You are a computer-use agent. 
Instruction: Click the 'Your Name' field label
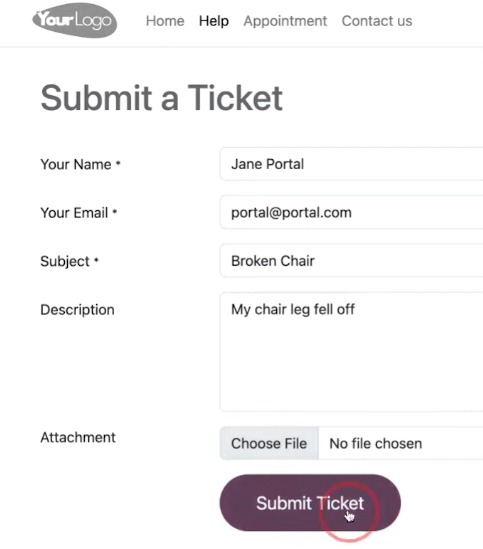(x=76, y=164)
